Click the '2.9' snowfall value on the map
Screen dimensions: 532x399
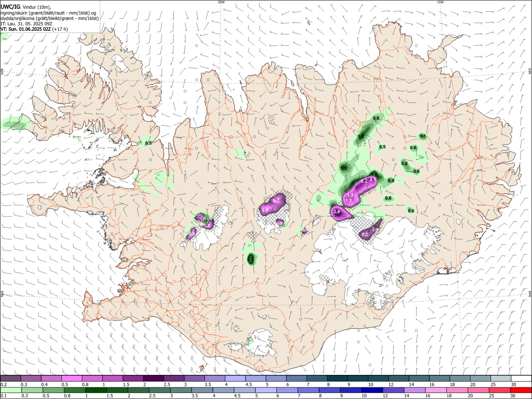pos(337,212)
